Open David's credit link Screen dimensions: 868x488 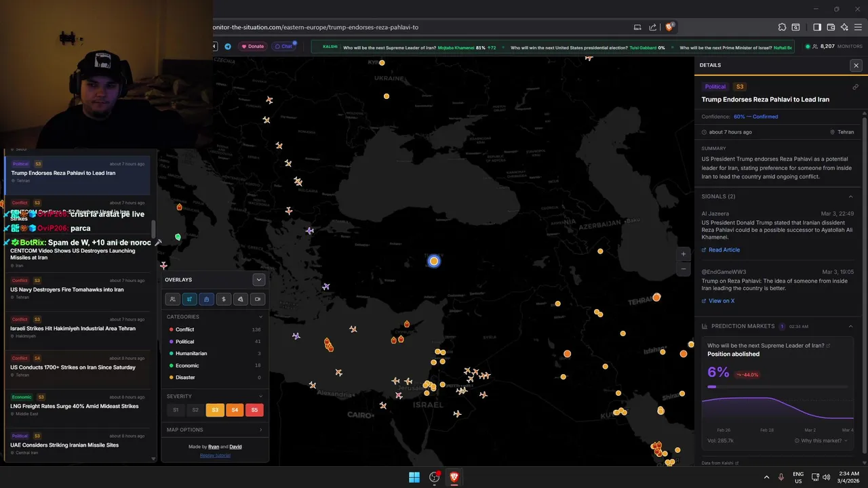click(235, 447)
